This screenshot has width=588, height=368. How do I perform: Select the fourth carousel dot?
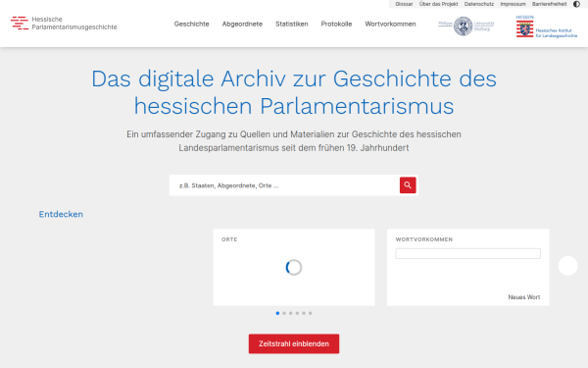click(297, 313)
